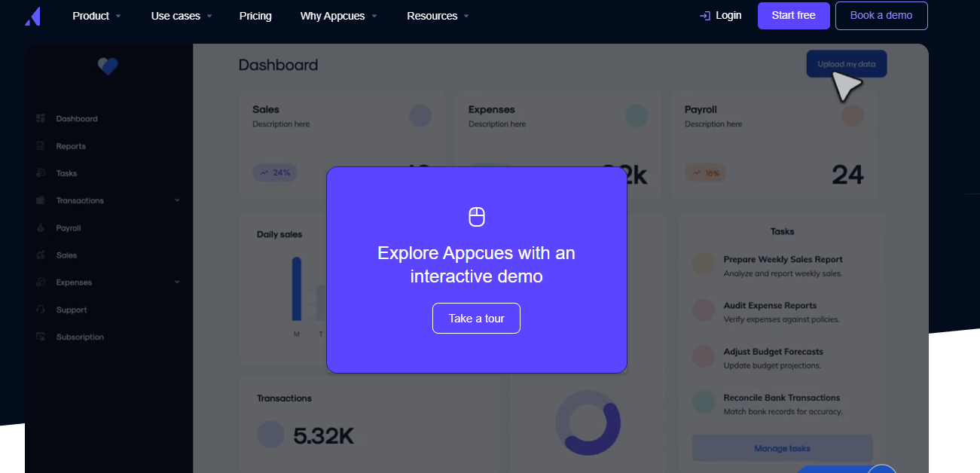Click the Dashboard page heading
Viewport: 980px width, 473px height.
click(x=278, y=65)
